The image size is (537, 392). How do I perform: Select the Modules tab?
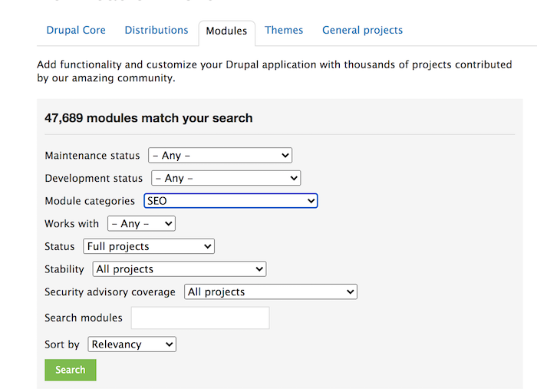[x=226, y=31]
